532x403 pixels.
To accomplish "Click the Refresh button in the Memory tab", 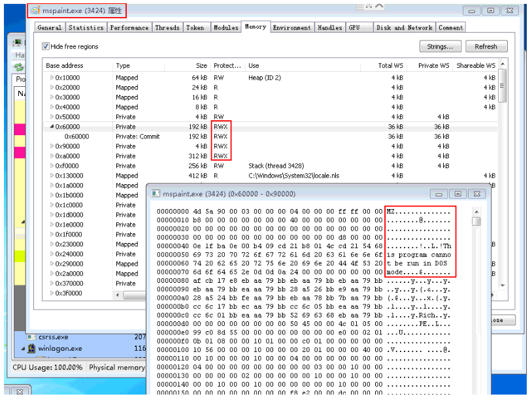I will (486, 46).
